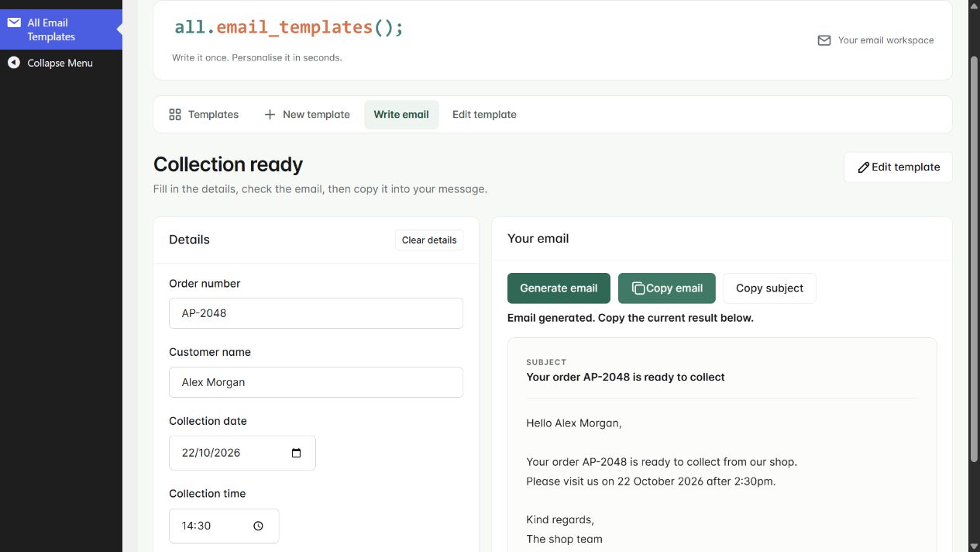Click the Generate email button
Viewport: 980px width, 552px height.
pyautogui.click(x=559, y=288)
